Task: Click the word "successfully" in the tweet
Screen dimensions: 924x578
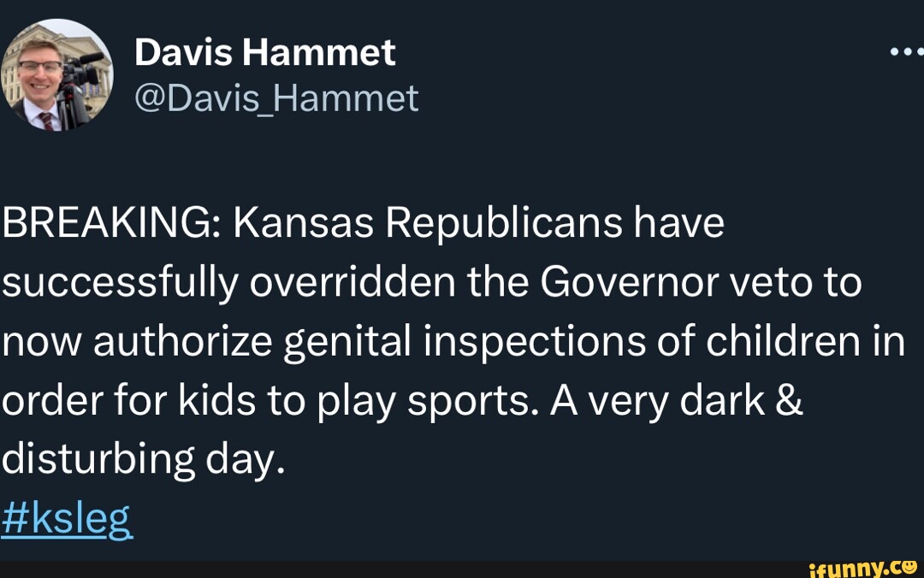Action: click(118, 283)
